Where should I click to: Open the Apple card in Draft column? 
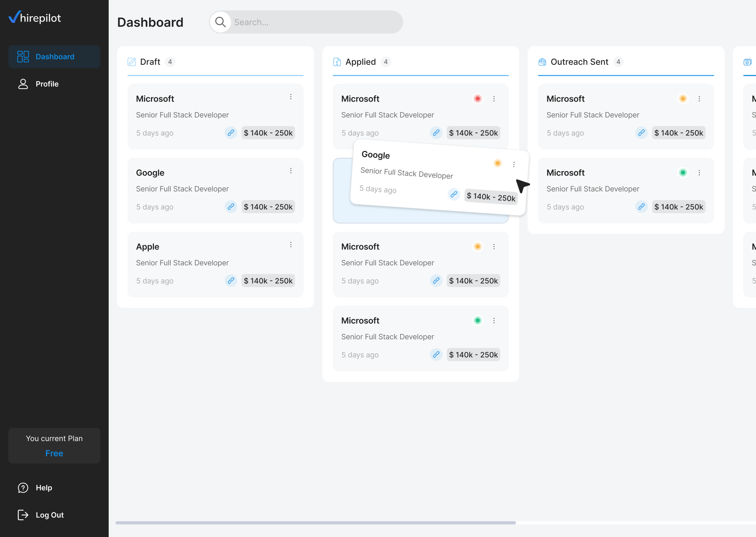215,265
